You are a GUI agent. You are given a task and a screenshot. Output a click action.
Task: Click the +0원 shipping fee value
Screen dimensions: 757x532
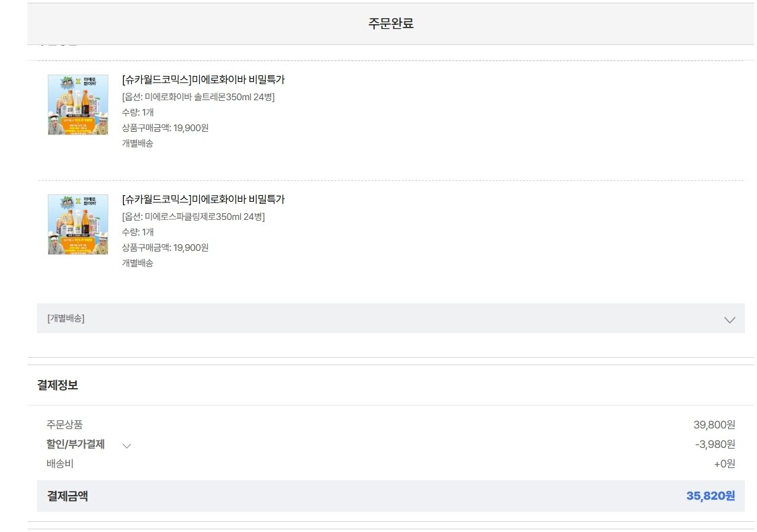point(724,464)
